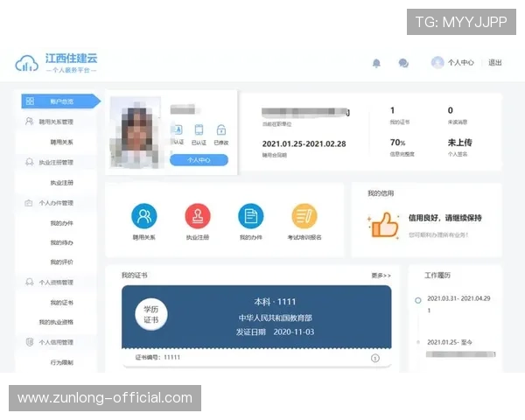Viewport: 525px width, 420px height.
Task: Click the blue 个人中心 button under profile
Action: coord(199,160)
